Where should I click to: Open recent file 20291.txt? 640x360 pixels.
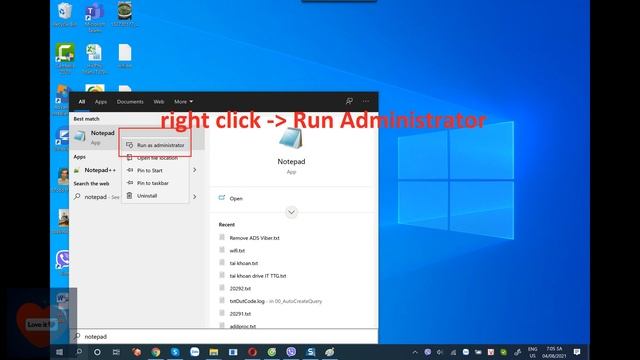pos(240,314)
